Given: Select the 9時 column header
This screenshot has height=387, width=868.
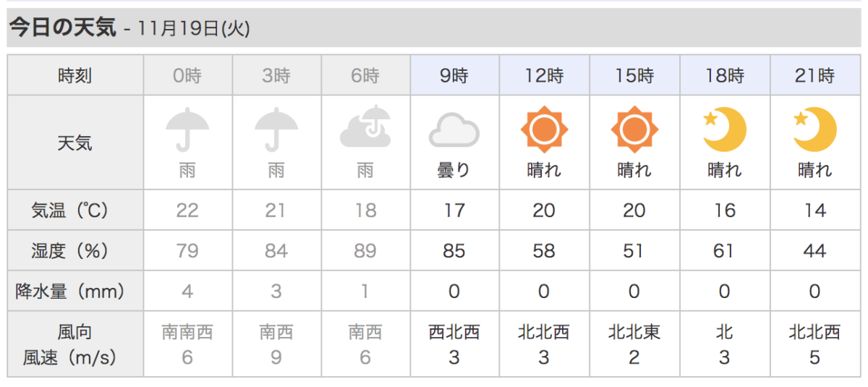Looking at the screenshot, I should [x=454, y=75].
